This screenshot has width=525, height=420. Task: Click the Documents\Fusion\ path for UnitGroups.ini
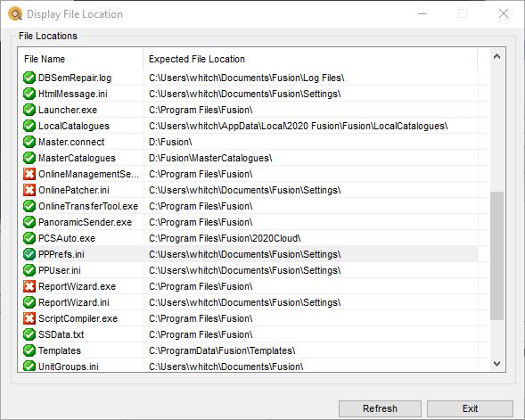[226, 366]
